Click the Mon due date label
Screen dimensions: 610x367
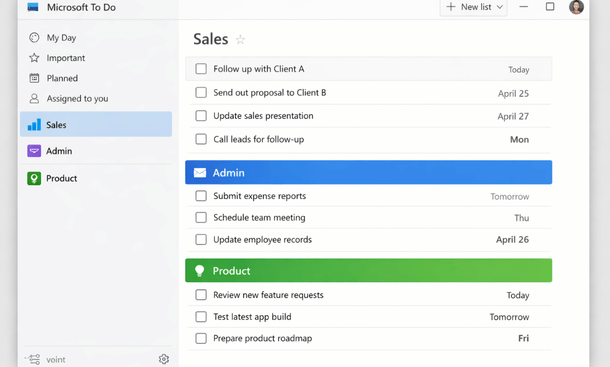[x=519, y=139]
